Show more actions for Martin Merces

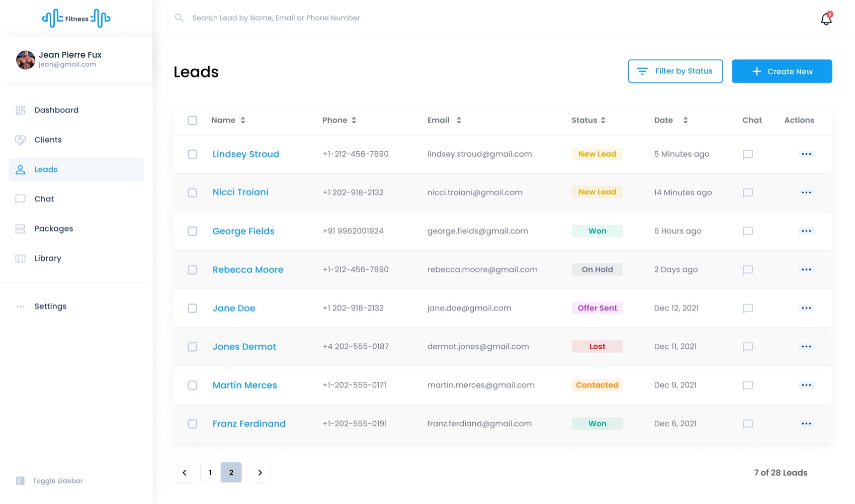pos(806,385)
